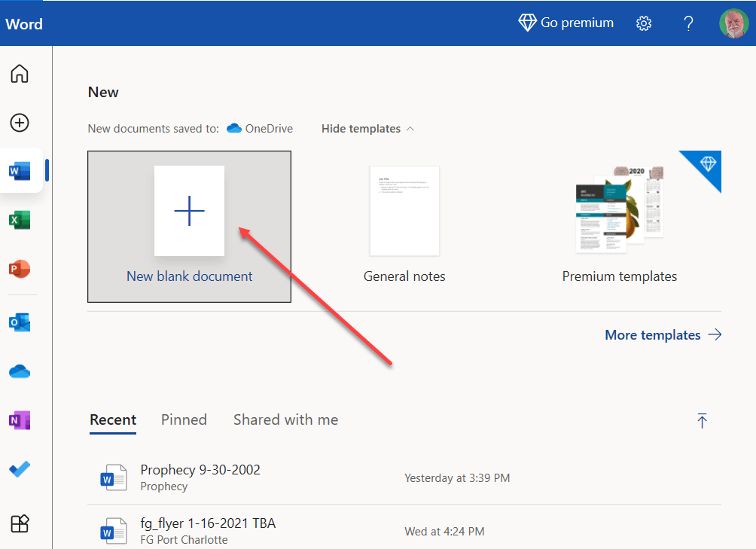Click the Prophecy 9-30-2002 Word file icon
This screenshot has height=549, width=756.
[x=114, y=477]
